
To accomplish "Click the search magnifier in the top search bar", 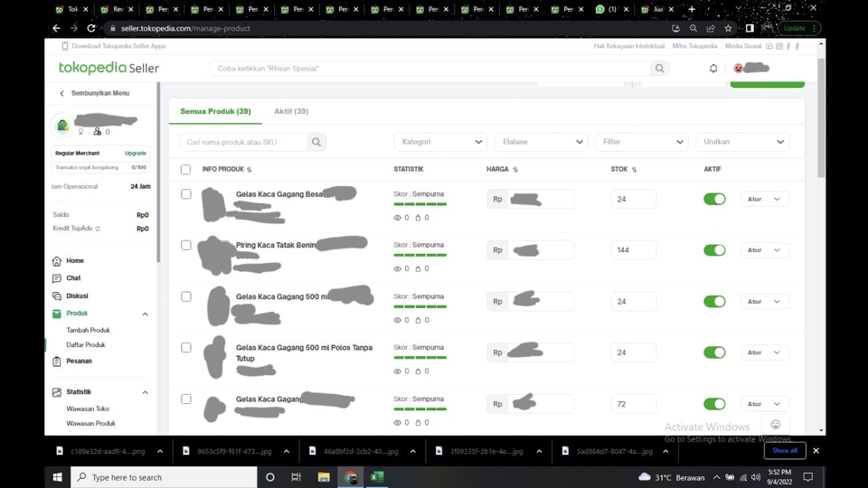I will point(659,69).
